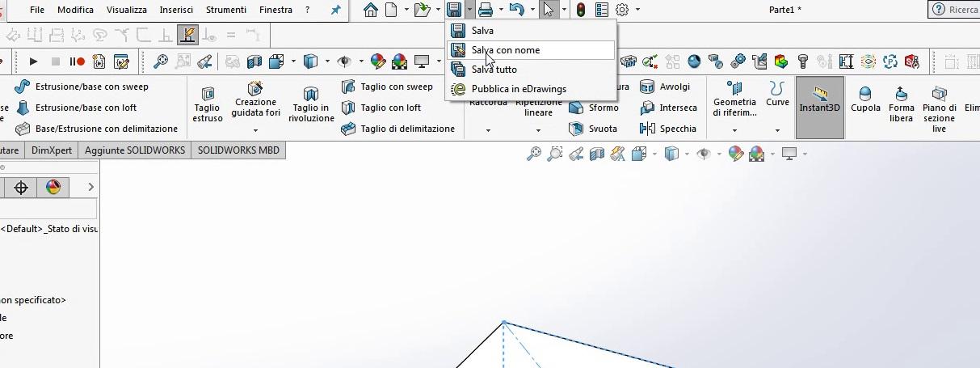Open the file properties list icon
This screenshot has height=368, width=980.
[x=602, y=10]
